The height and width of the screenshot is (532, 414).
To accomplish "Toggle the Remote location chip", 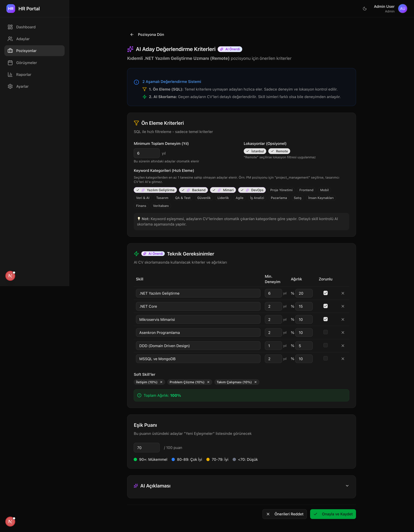I will click(x=279, y=151).
